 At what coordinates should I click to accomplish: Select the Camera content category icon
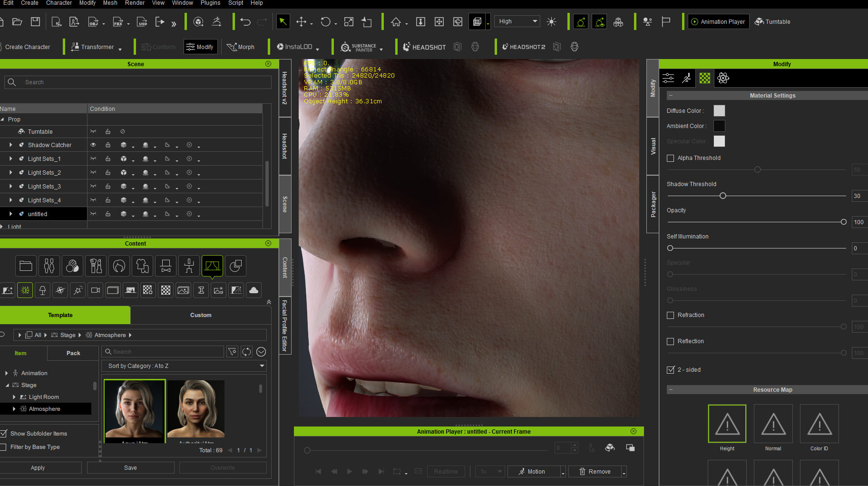click(x=96, y=290)
